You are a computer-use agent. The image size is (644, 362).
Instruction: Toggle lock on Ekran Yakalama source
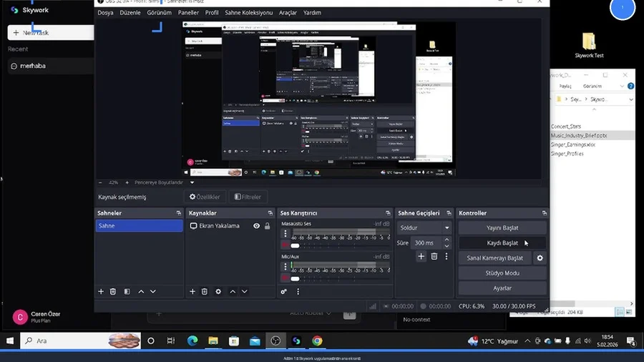tap(267, 226)
